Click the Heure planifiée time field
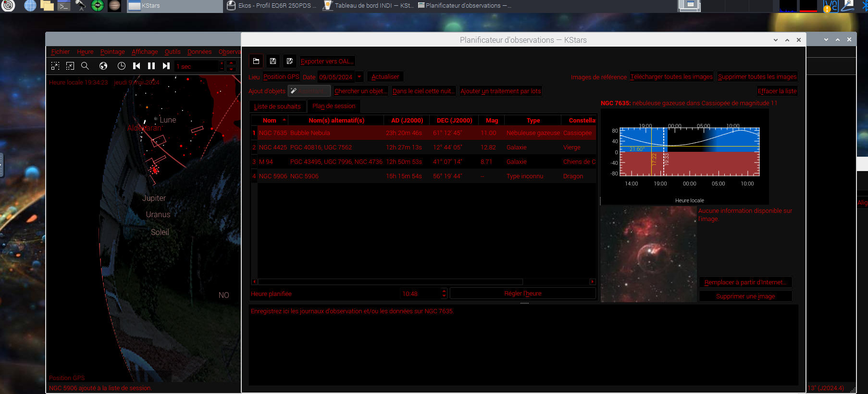This screenshot has width=868, height=394. [421, 294]
